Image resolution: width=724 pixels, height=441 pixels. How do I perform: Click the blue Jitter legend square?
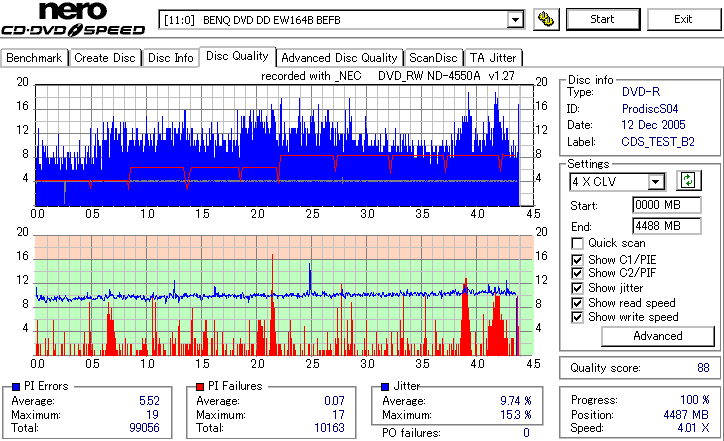point(385,387)
